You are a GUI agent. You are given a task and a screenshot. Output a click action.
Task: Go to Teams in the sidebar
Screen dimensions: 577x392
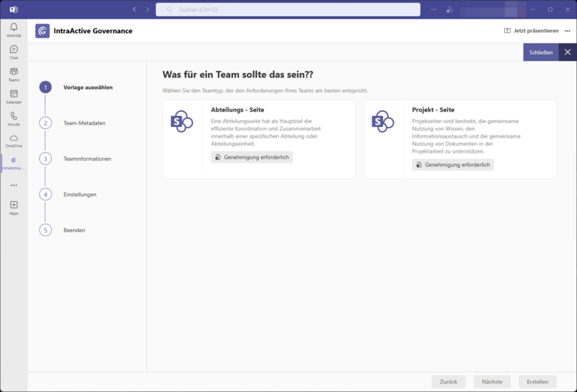pyautogui.click(x=13, y=73)
